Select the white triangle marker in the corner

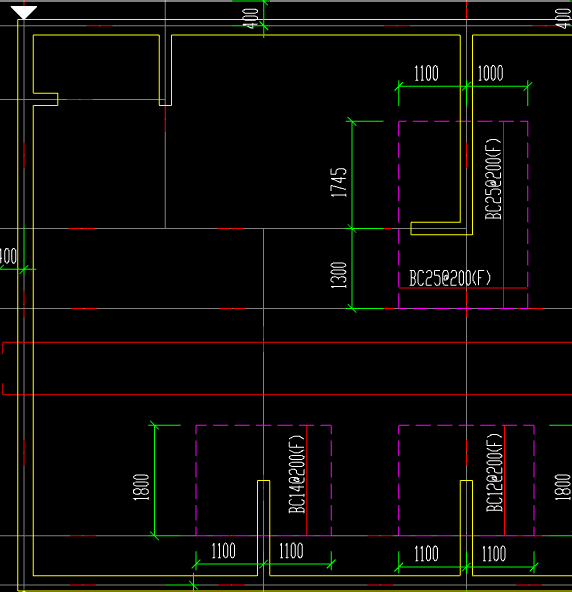pos(24,12)
